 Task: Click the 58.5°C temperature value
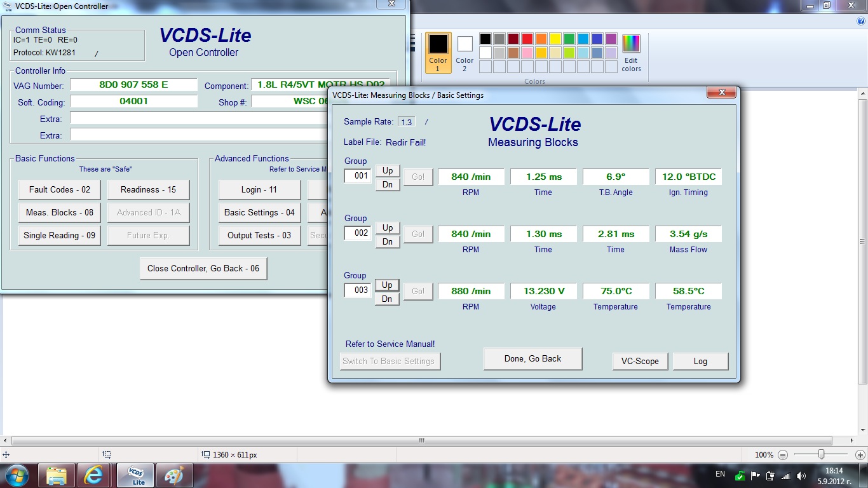click(689, 291)
